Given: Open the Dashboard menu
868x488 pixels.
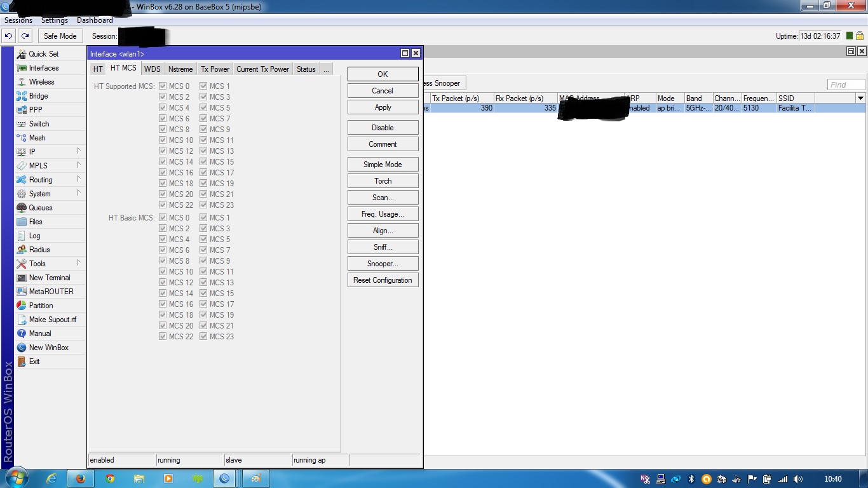Looking at the screenshot, I should (95, 20).
